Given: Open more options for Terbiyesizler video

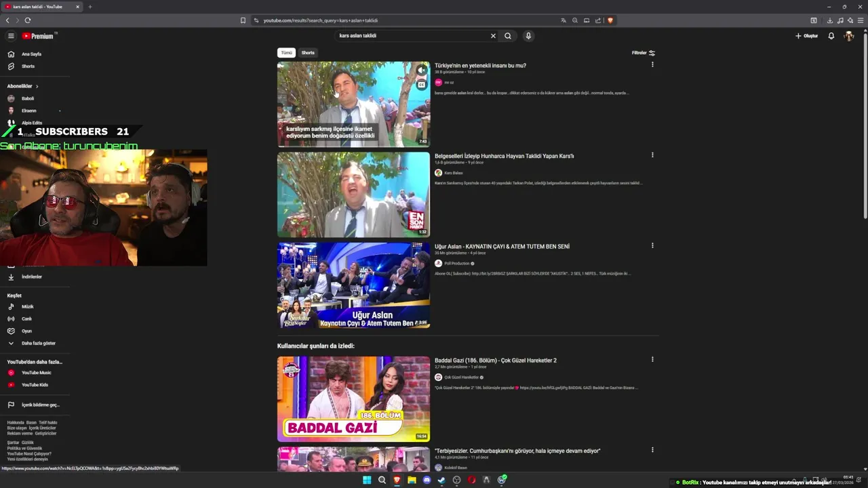Looking at the screenshot, I should pos(652,449).
